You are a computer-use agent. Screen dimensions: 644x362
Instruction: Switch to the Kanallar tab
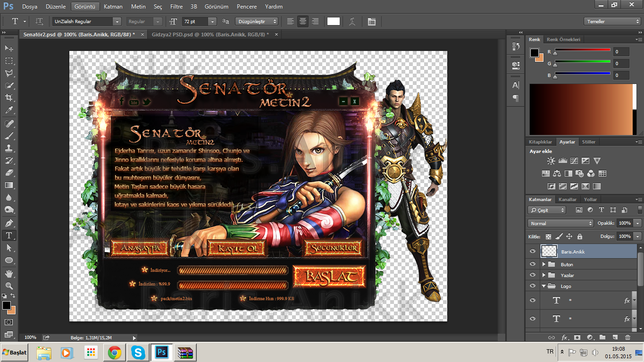[568, 199]
